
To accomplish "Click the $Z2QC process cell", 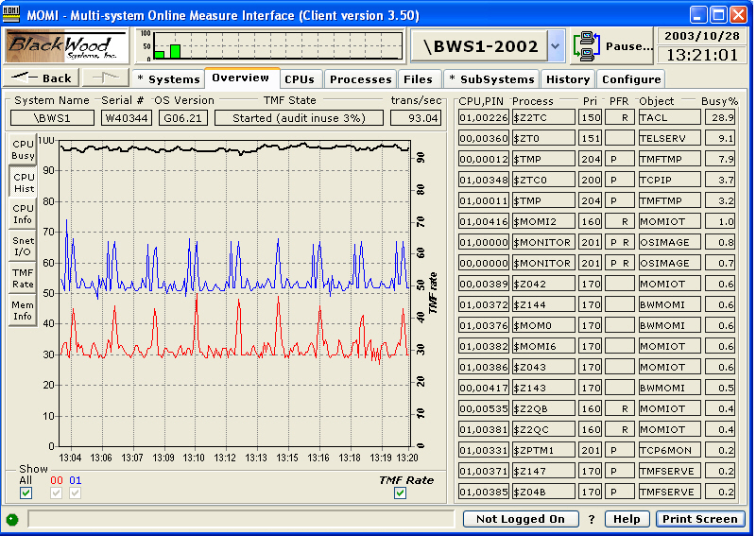I will 543,428.
